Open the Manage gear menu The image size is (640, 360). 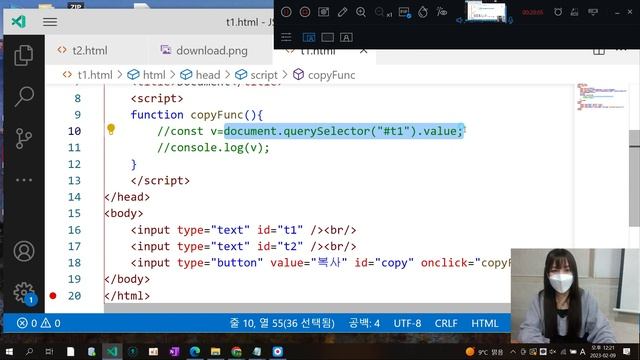[x=24, y=293]
